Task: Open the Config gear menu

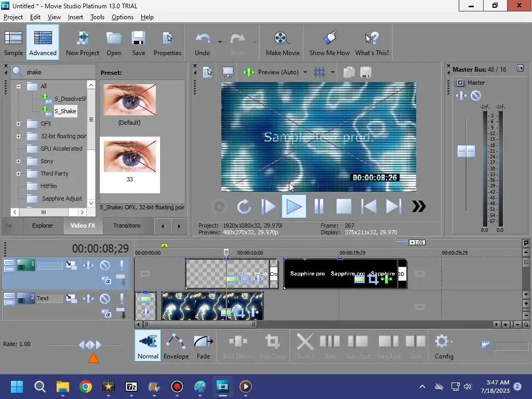Action: [444, 345]
